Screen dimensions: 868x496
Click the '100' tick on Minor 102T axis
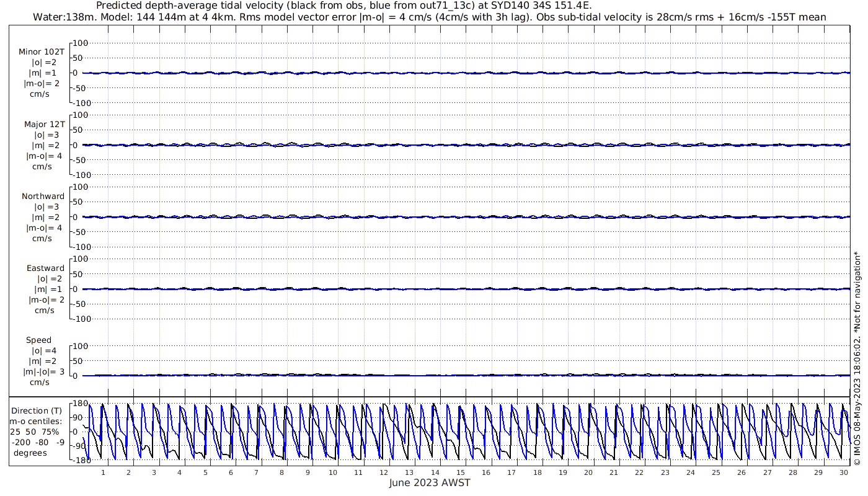(x=82, y=43)
